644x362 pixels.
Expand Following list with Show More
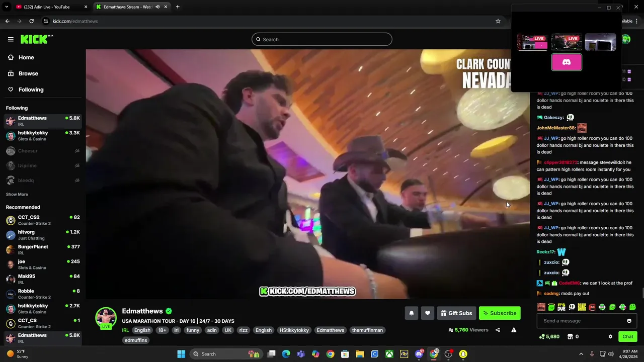click(x=17, y=194)
